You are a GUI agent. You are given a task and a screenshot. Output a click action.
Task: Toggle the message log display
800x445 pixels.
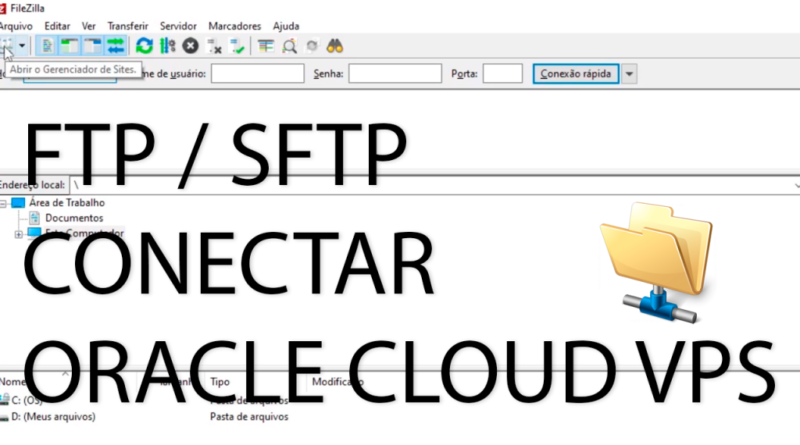click(47, 46)
